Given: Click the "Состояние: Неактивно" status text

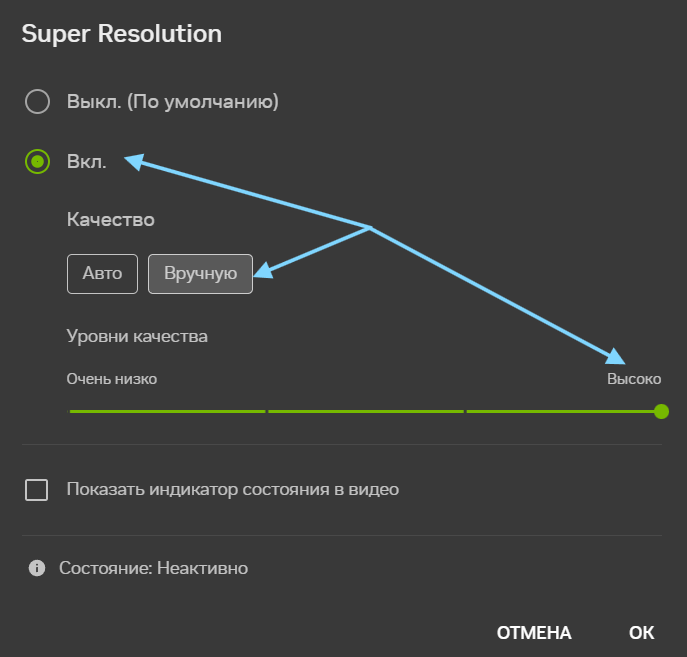Looking at the screenshot, I should (x=153, y=569).
